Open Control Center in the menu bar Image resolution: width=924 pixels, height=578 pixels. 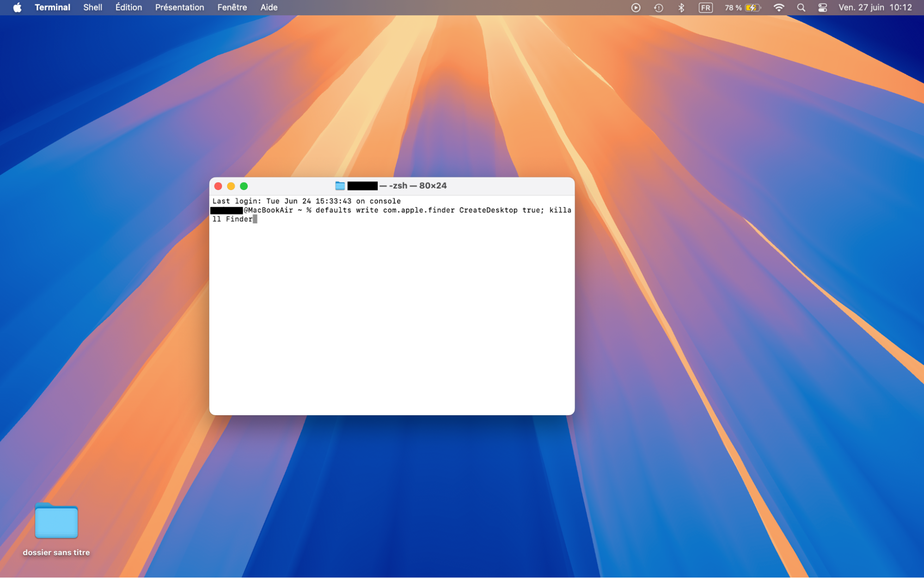(822, 7)
